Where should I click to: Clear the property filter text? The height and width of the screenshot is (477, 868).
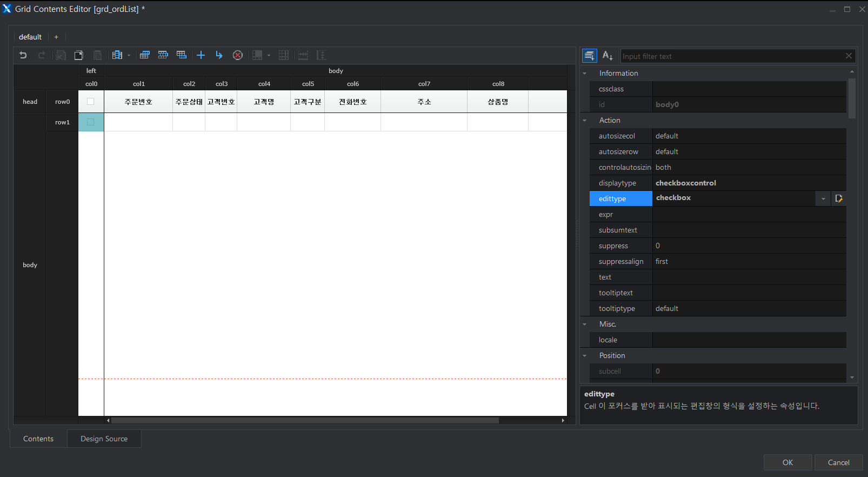tap(849, 56)
